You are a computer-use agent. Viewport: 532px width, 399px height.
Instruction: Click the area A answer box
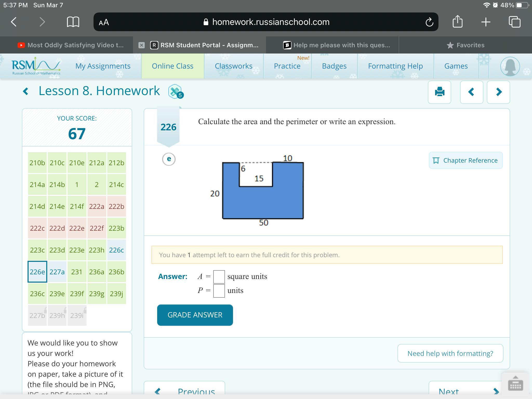pos(219,277)
